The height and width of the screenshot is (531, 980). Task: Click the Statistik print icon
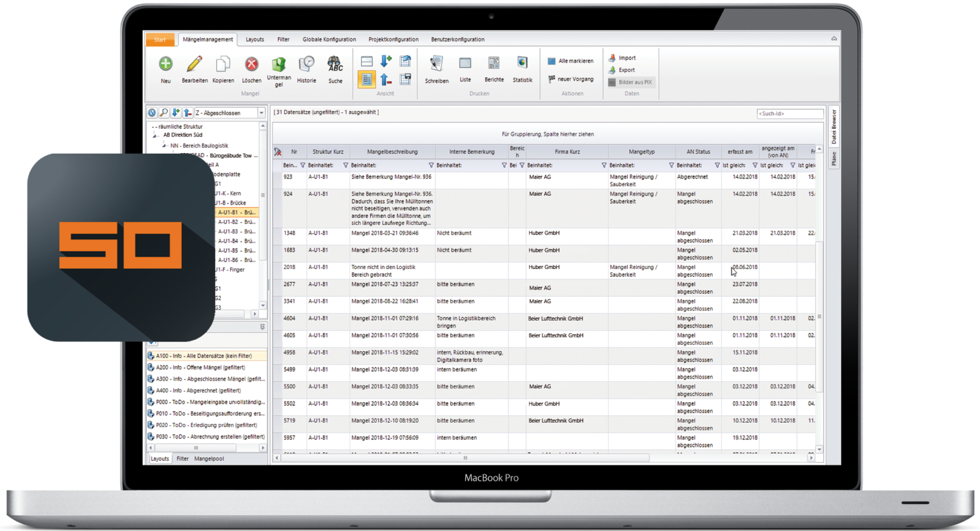[x=522, y=63]
